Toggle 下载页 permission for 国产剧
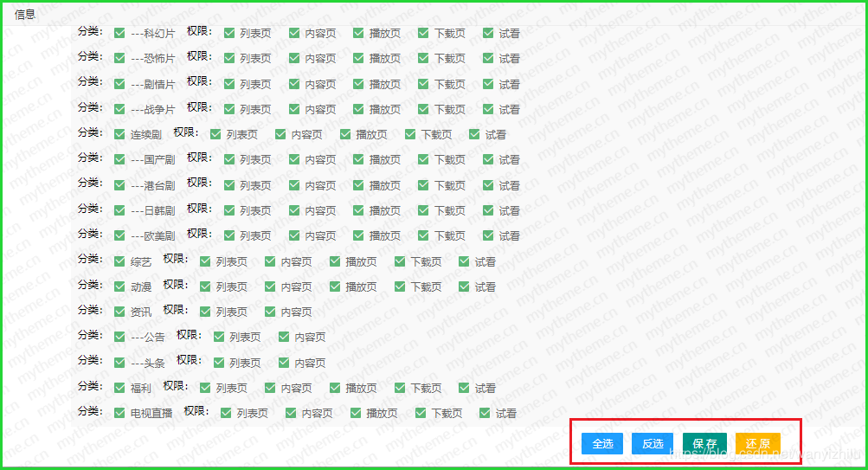This screenshot has height=470, width=868. (423, 159)
